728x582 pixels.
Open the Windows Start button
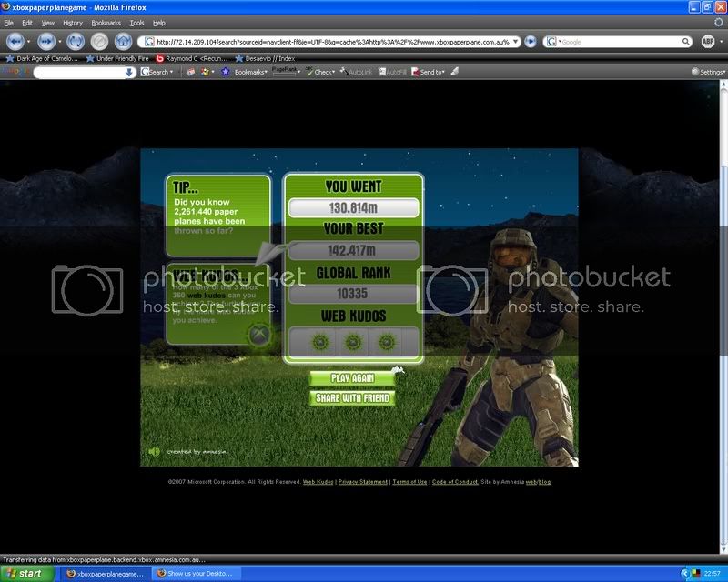point(26,574)
